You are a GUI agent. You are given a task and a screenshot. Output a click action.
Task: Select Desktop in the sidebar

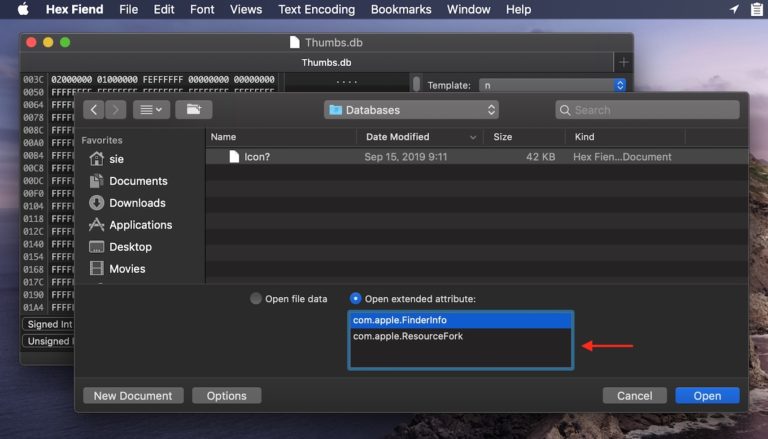coord(130,247)
